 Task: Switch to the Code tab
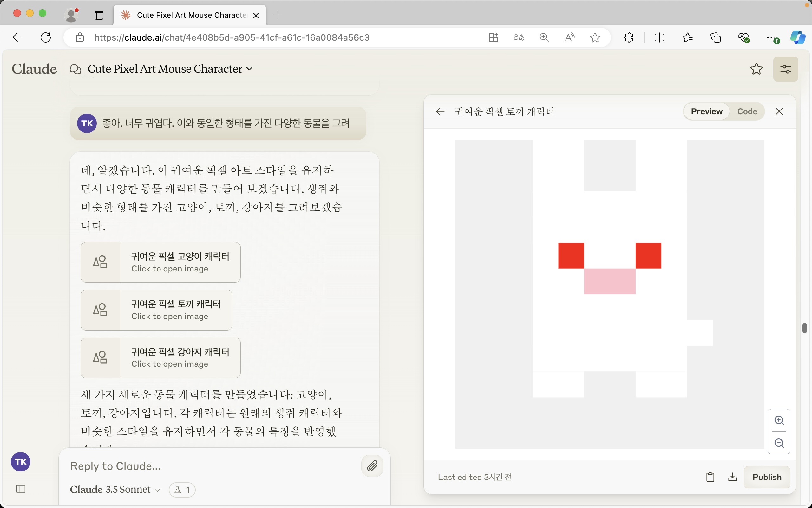pyautogui.click(x=747, y=111)
